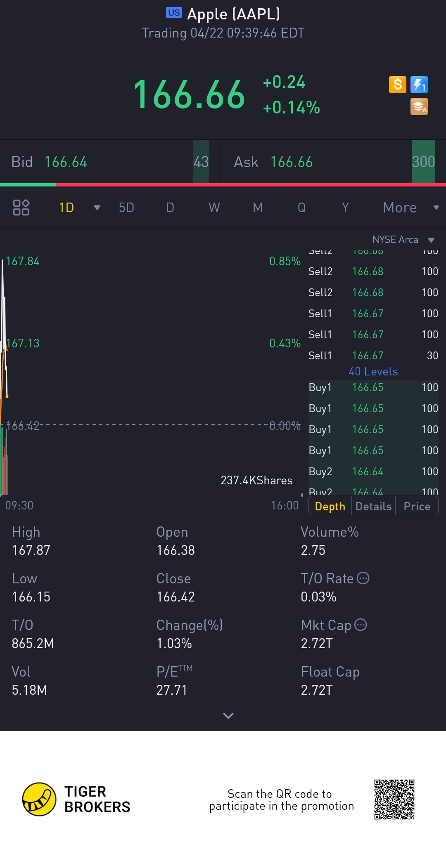Tap the bid/ask ratio bar
446x868 pixels.
(x=223, y=185)
